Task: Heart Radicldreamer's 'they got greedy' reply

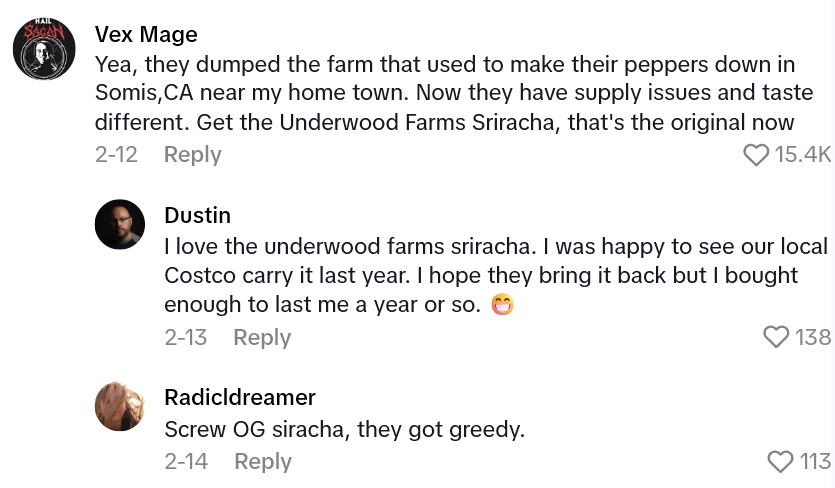Action: coord(779,461)
